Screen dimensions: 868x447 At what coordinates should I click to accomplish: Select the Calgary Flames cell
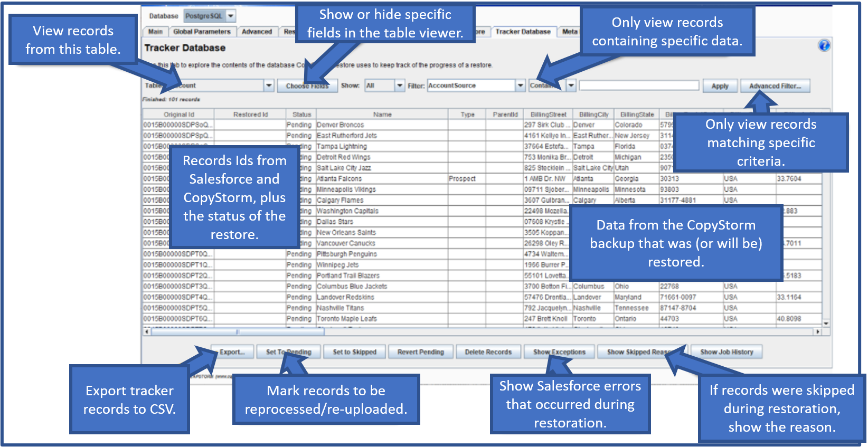click(x=382, y=201)
